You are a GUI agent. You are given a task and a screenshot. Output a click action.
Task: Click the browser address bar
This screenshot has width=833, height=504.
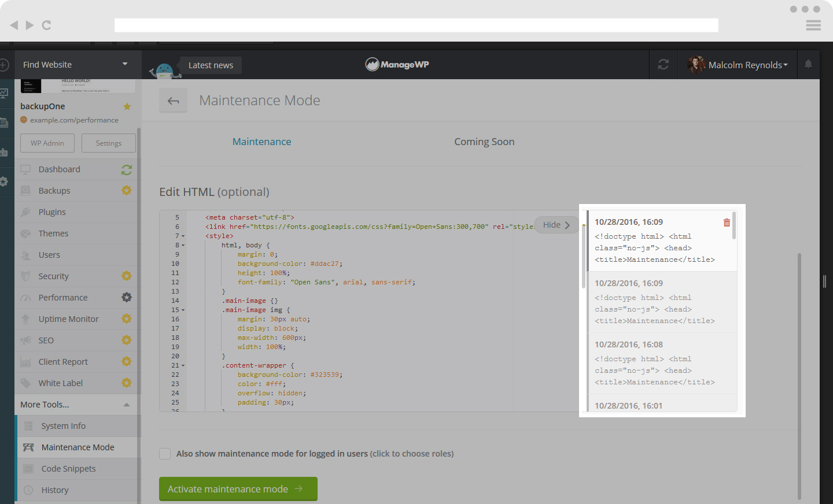click(x=417, y=25)
